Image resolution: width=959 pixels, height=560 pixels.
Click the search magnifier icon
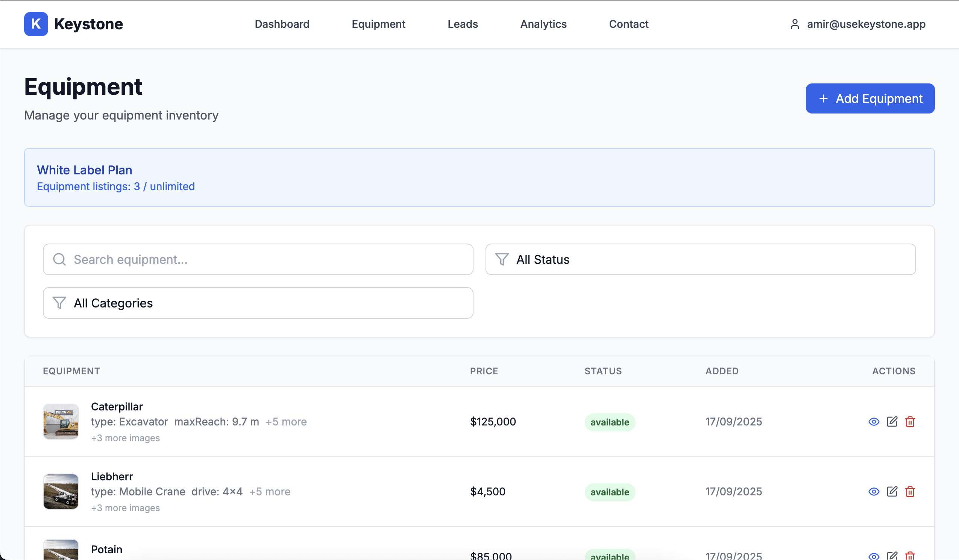[59, 259]
